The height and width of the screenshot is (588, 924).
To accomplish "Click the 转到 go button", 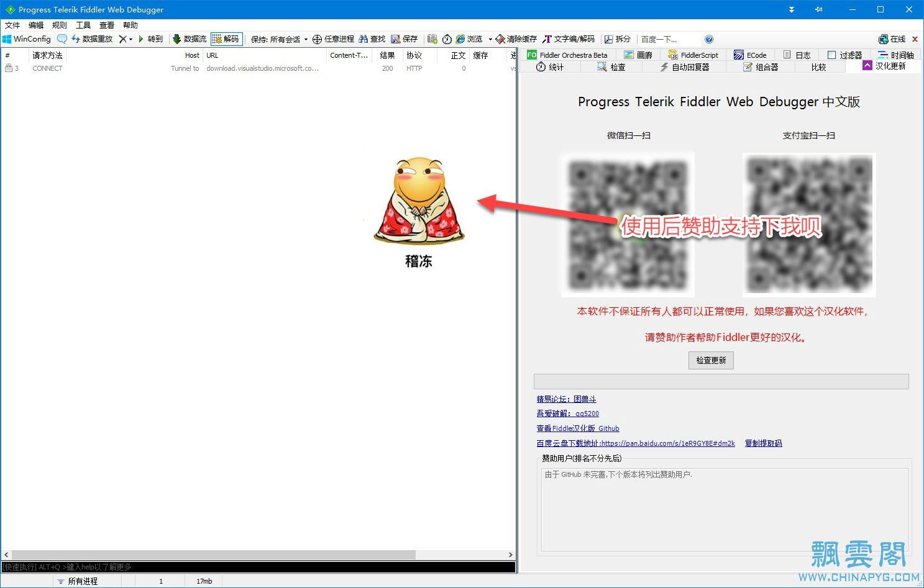I will pos(150,38).
